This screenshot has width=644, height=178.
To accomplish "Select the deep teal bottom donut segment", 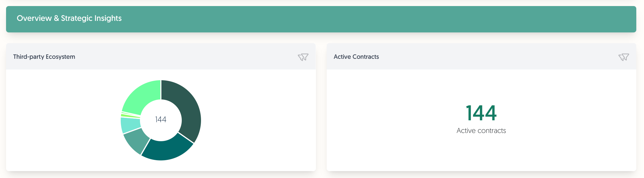I will [166, 150].
